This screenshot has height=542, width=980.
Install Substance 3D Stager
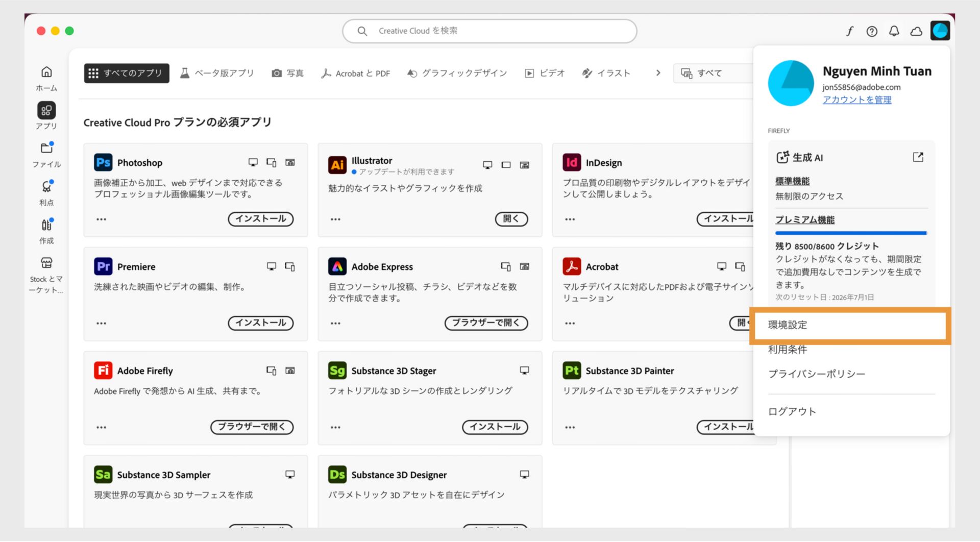[495, 427]
